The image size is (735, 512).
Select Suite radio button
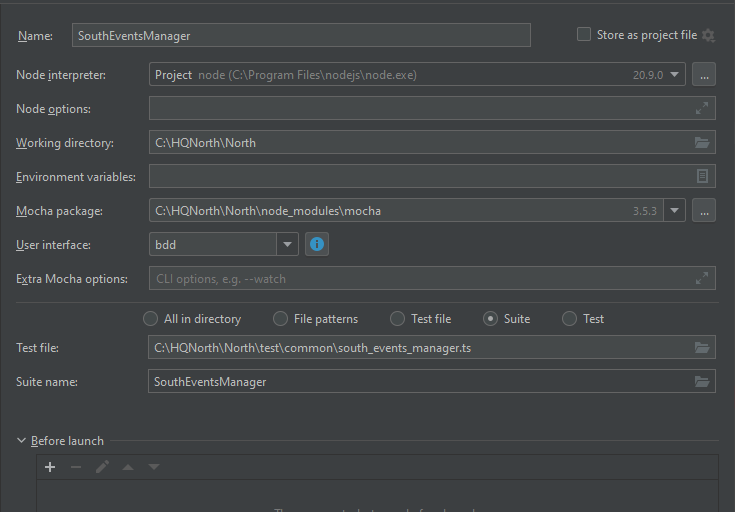(x=490, y=319)
